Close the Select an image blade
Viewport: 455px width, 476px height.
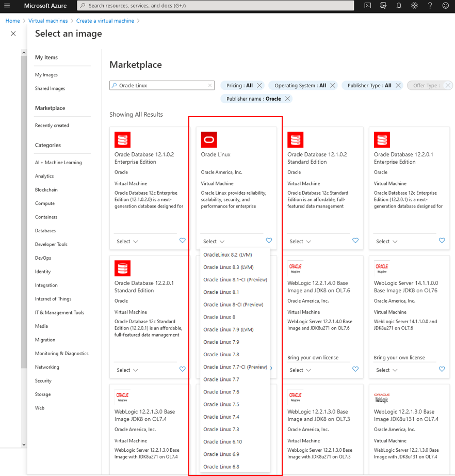coord(13,34)
